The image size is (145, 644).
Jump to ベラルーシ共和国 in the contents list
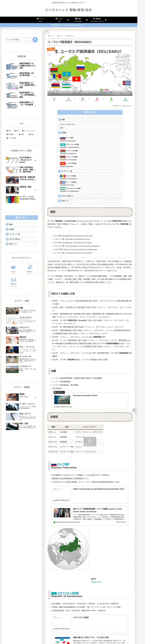click(69, 152)
